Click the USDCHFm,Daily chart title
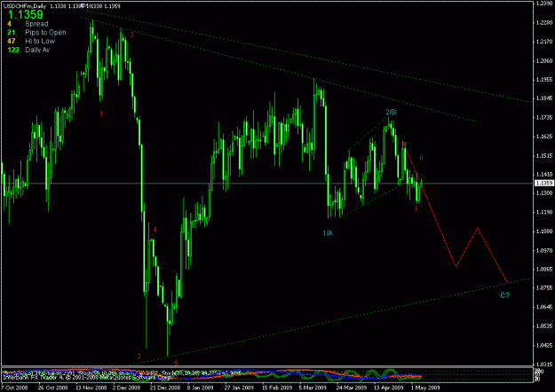Screen dimensions: 555x392 coord(25,6)
